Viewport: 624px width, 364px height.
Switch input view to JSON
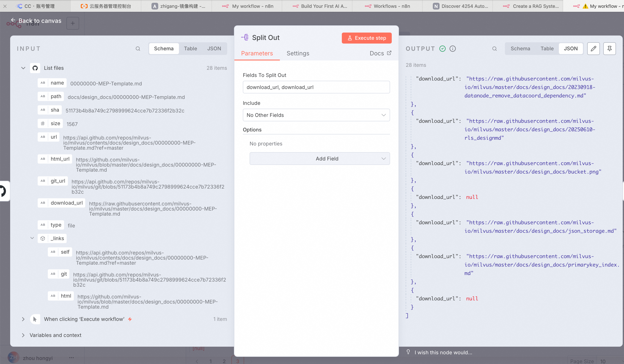tap(214, 49)
